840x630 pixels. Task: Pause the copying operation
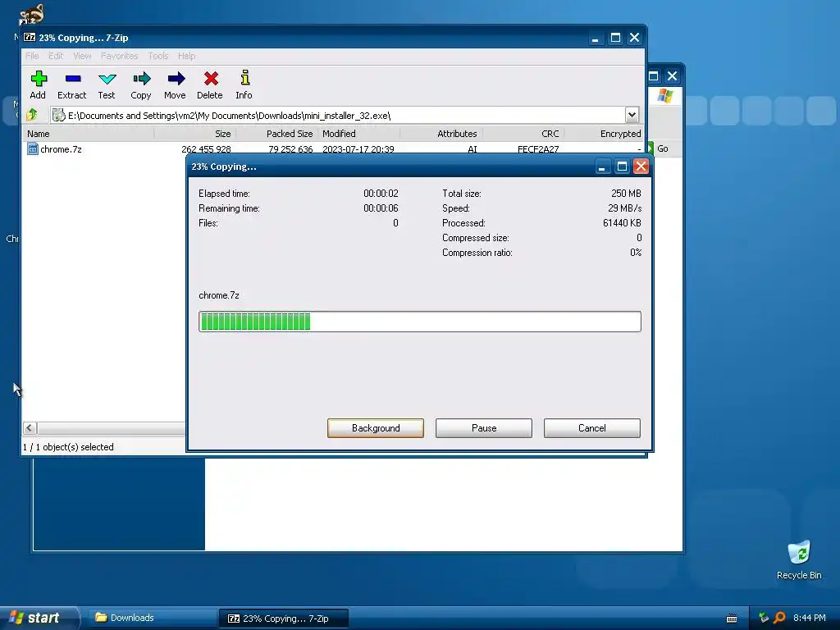(484, 428)
